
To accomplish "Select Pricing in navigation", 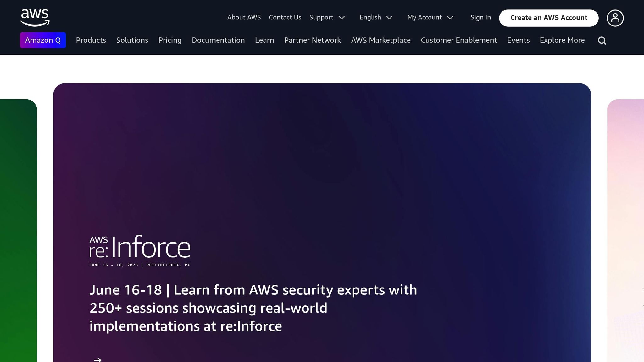I will point(170,40).
